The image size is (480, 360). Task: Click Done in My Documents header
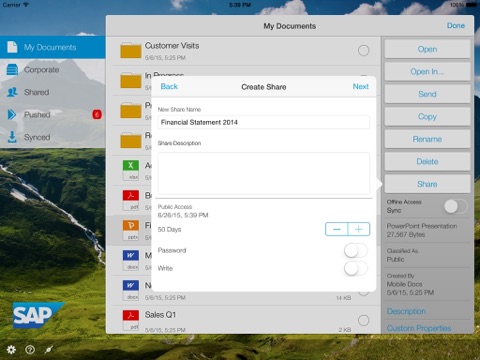456,26
